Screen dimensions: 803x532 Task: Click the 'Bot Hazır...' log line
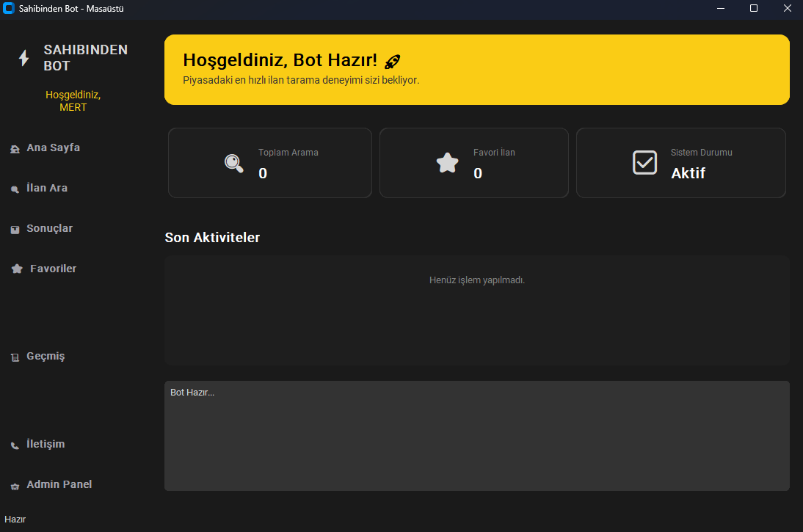[x=192, y=393]
